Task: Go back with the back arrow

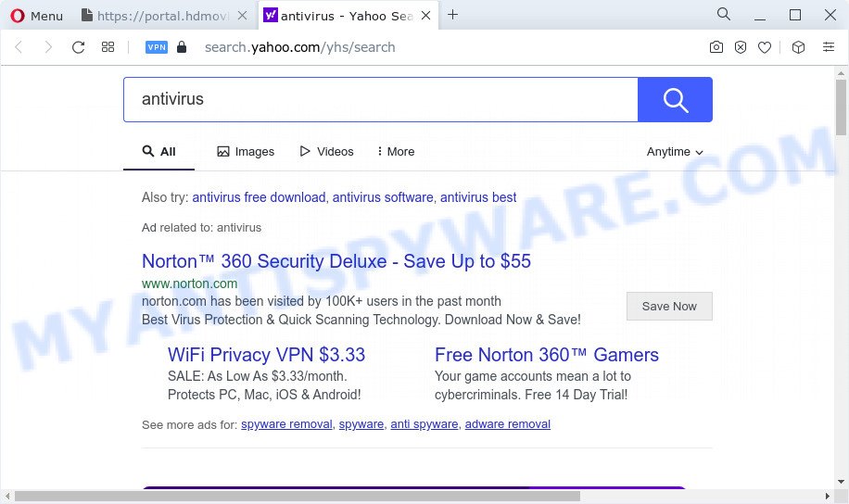Action: coord(19,47)
